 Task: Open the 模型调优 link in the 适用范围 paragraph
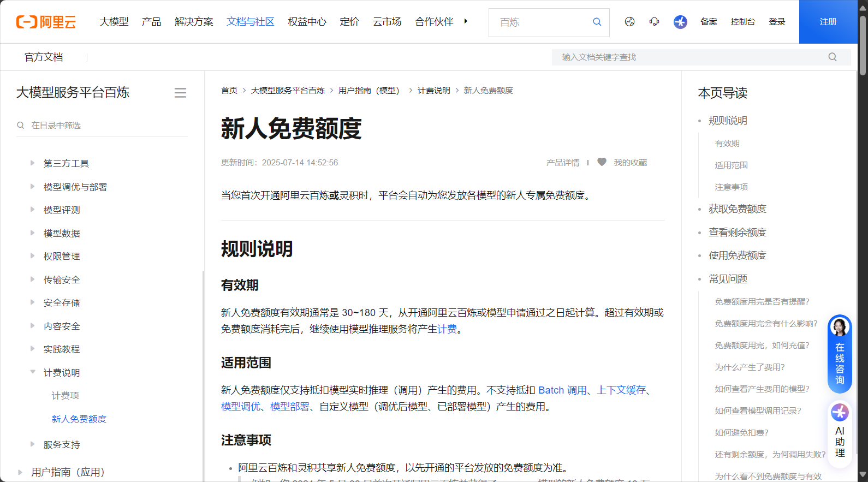241,407
